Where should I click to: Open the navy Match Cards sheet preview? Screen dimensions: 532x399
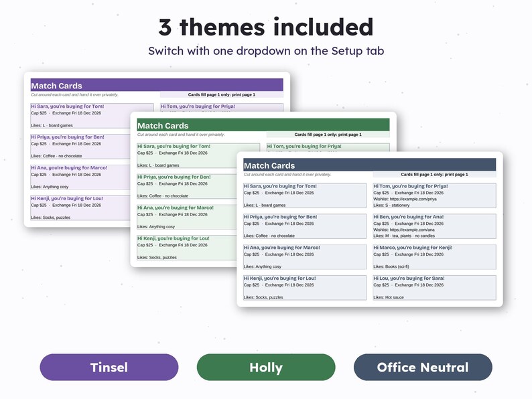click(370, 229)
